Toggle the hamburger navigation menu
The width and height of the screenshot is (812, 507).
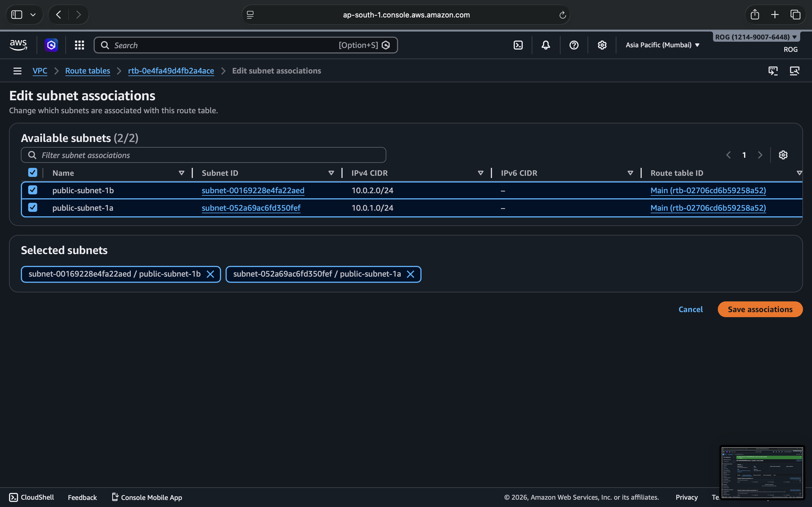point(17,71)
